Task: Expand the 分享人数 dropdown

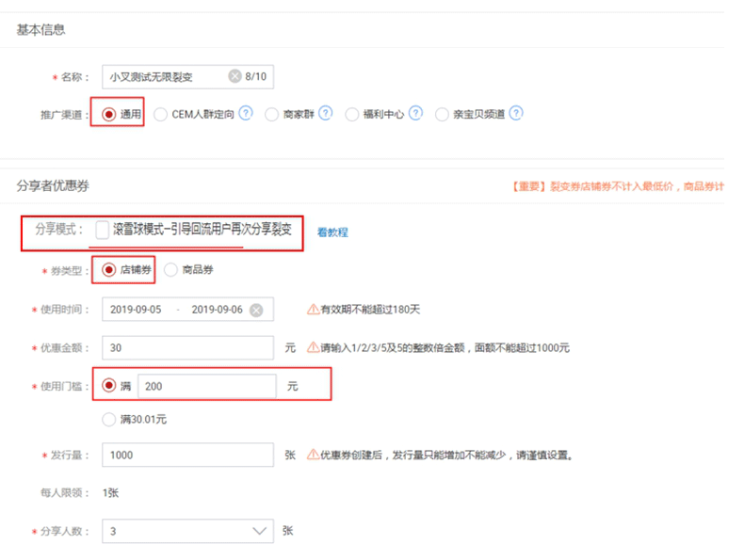Action: pyautogui.click(x=261, y=532)
